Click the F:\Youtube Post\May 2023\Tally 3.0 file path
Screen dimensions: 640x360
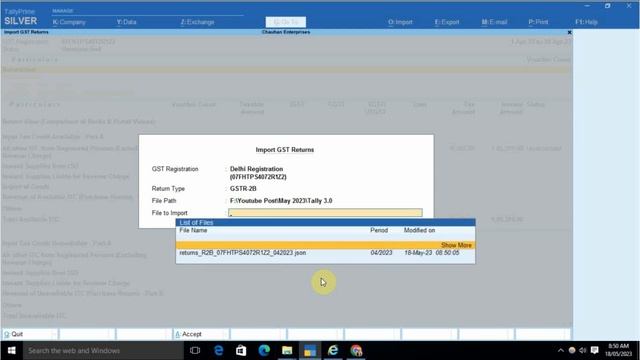(281, 201)
